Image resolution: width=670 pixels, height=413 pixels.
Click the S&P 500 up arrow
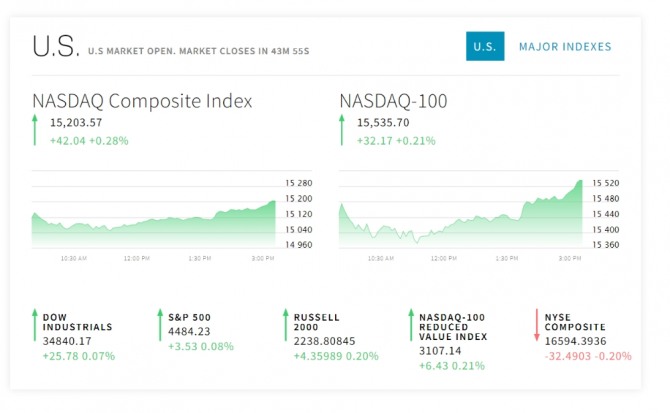tap(159, 327)
